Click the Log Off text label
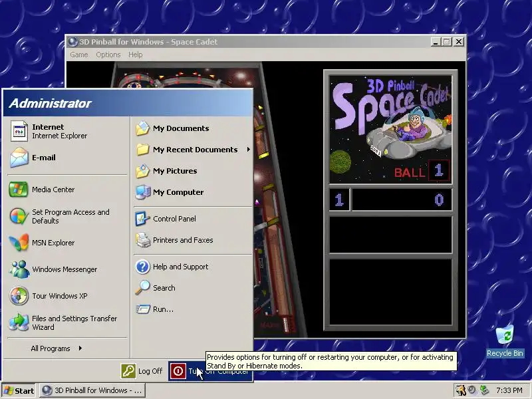 (150, 371)
